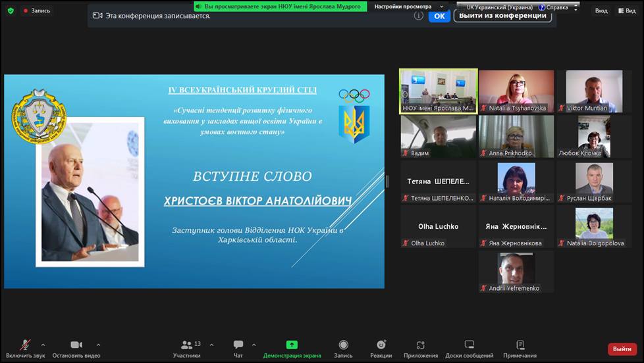Click 'ВСТУПНЕ СЛОВО' heading on slide
This screenshot has width=644, height=363.
click(252, 176)
